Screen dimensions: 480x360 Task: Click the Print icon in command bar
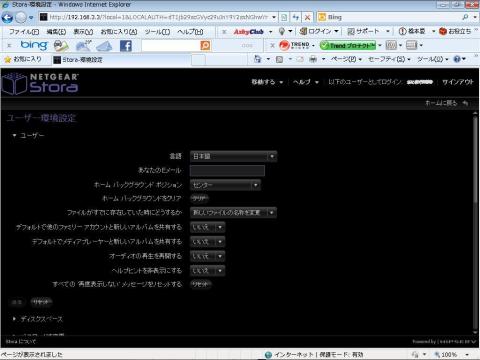313,59
